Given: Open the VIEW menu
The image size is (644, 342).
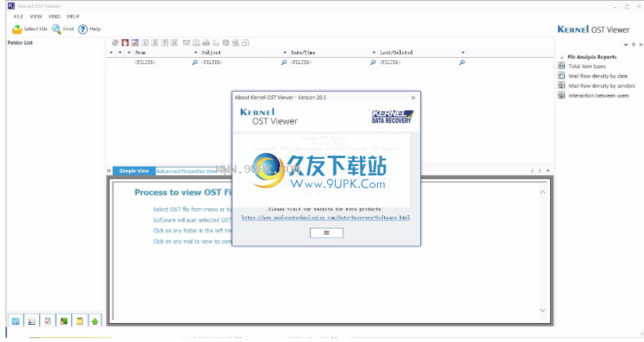Looking at the screenshot, I should tap(36, 16).
